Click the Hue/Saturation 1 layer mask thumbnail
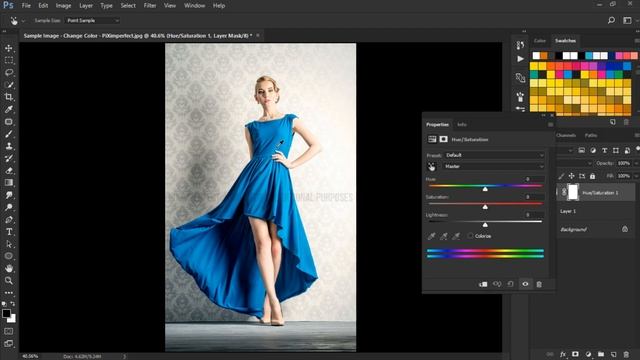 point(573,192)
